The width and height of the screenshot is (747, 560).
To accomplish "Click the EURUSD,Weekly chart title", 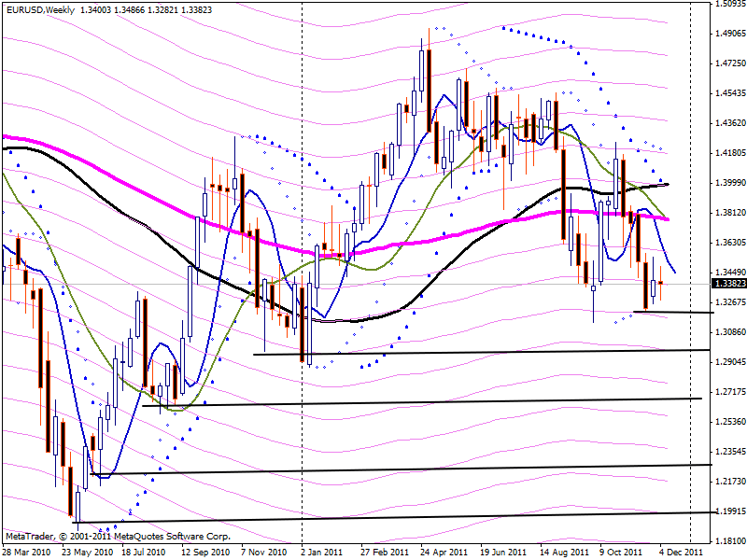I will [x=40, y=10].
